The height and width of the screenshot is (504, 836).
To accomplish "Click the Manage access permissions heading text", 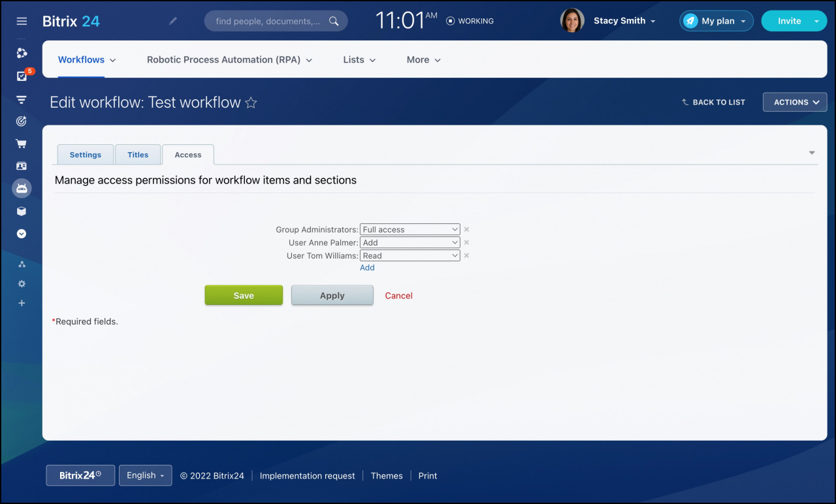I will click(x=206, y=180).
